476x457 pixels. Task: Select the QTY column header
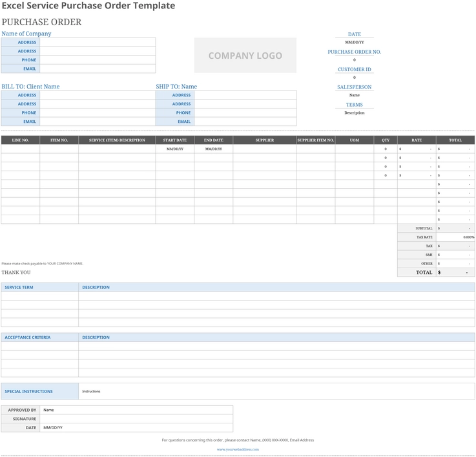coord(386,140)
